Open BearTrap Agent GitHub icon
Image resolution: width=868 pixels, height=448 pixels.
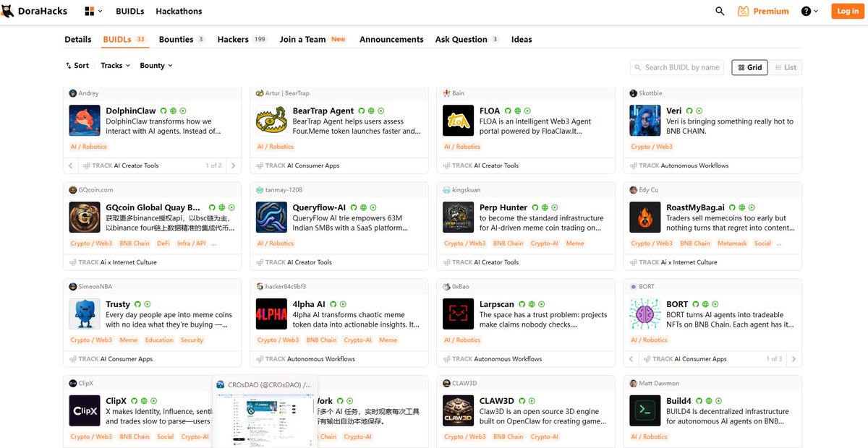coord(361,111)
